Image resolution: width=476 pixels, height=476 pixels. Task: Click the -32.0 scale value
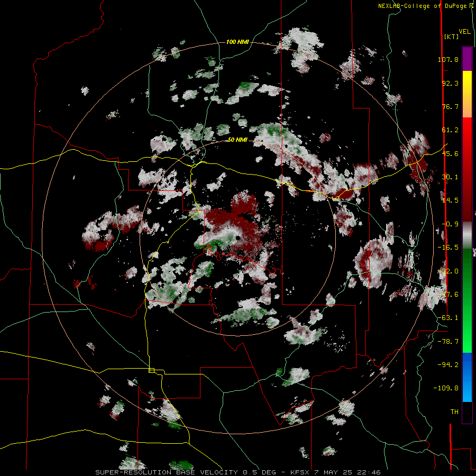[x=448, y=271]
